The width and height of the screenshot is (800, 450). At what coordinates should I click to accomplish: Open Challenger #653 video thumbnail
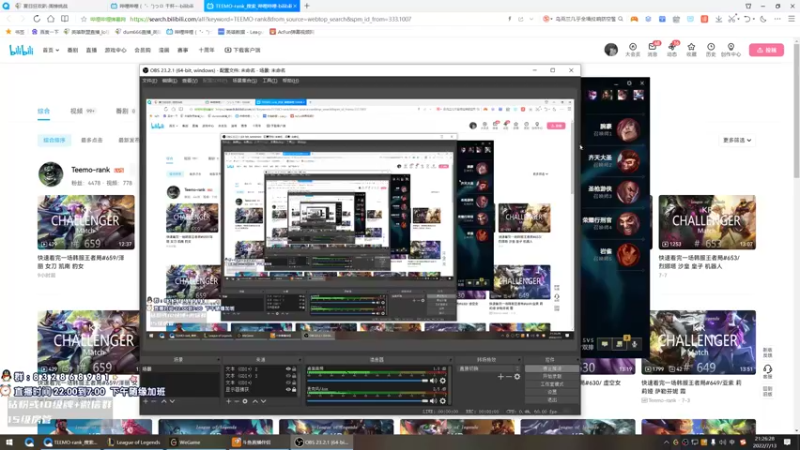click(707, 222)
